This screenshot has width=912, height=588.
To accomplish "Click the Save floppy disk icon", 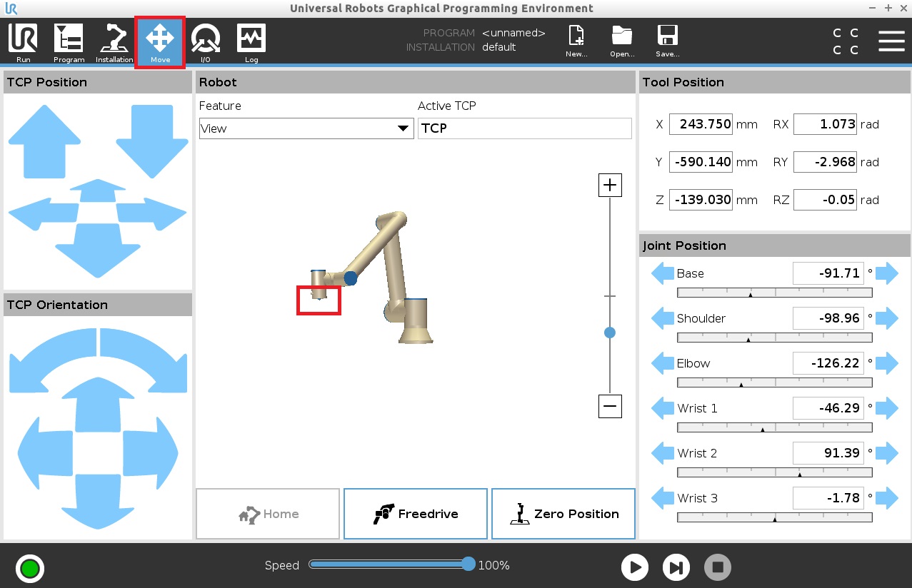I will (x=668, y=41).
